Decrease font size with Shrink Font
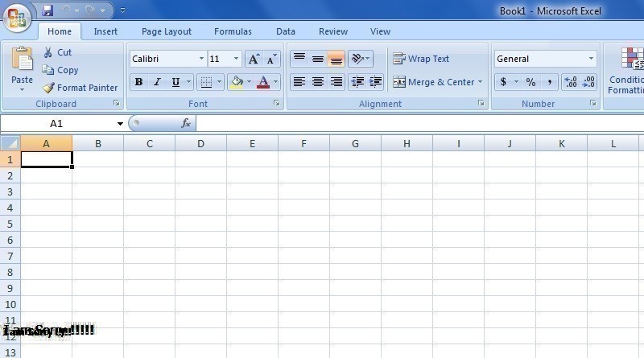The height and width of the screenshot is (358, 644). (x=271, y=59)
